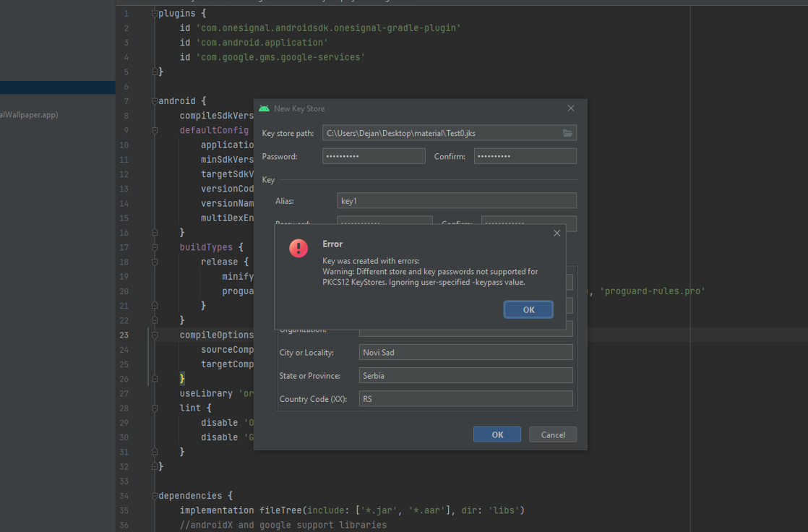Image resolution: width=808 pixels, height=532 pixels.
Task: Click fold end marker at line 32
Action: click(x=155, y=466)
